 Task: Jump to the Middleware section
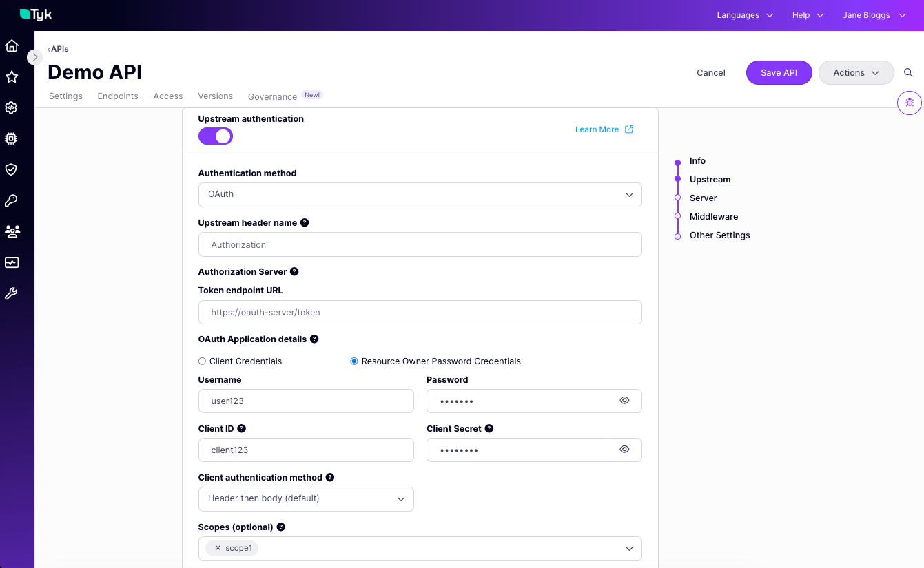click(713, 217)
